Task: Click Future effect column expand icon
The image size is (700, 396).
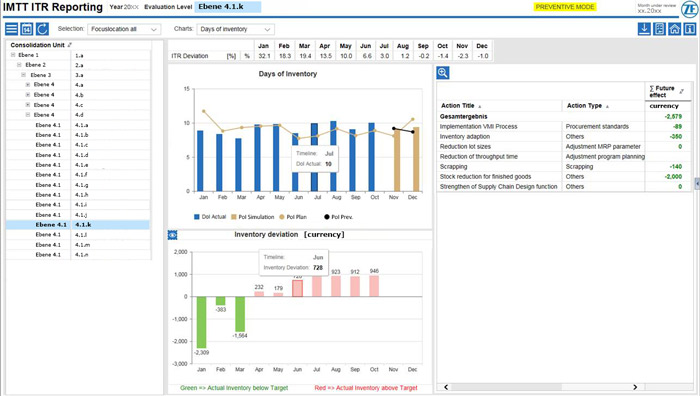Action: 682,92
